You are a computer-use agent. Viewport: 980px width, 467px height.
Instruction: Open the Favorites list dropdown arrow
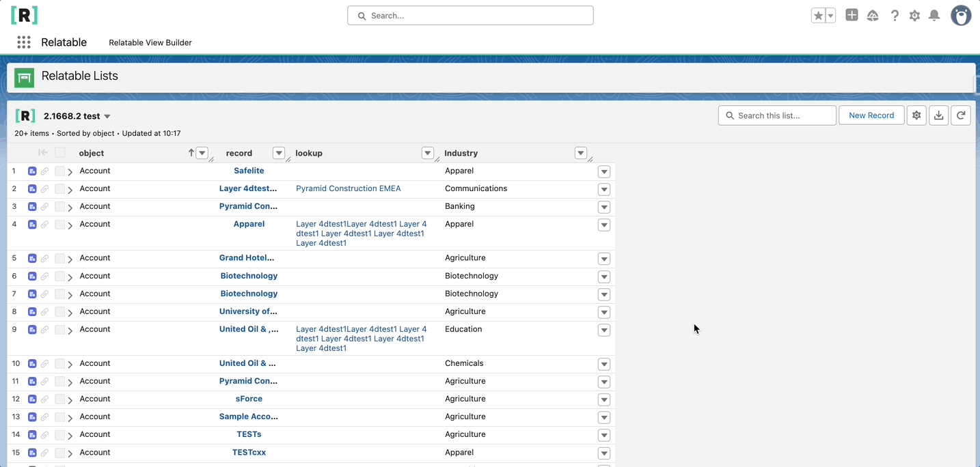click(830, 16)
